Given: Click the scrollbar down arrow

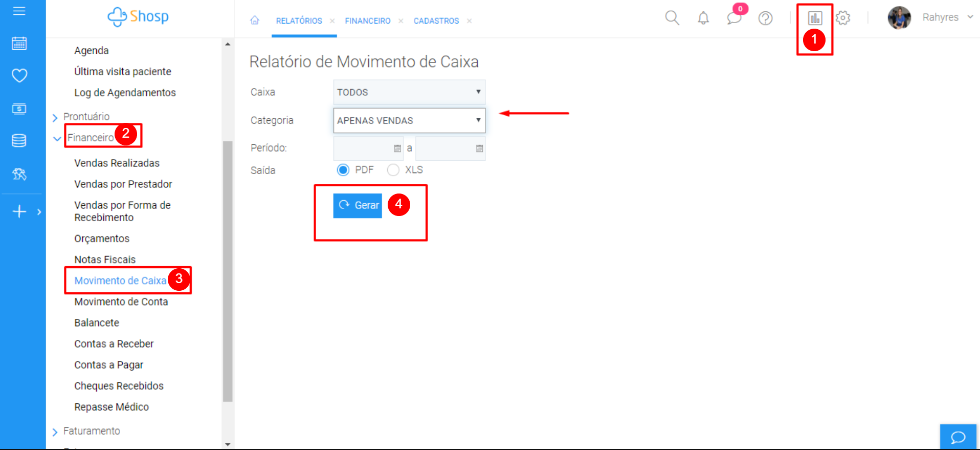Looking at the screenshot, I should 228,445.
